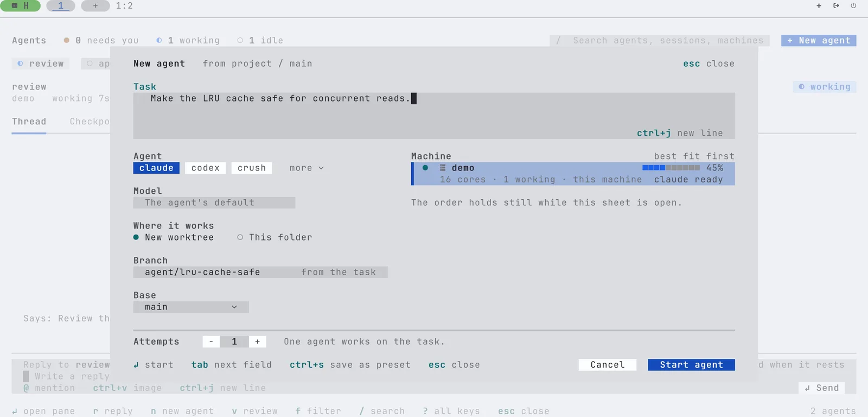Click the open pane footer hint

[43, 411]
